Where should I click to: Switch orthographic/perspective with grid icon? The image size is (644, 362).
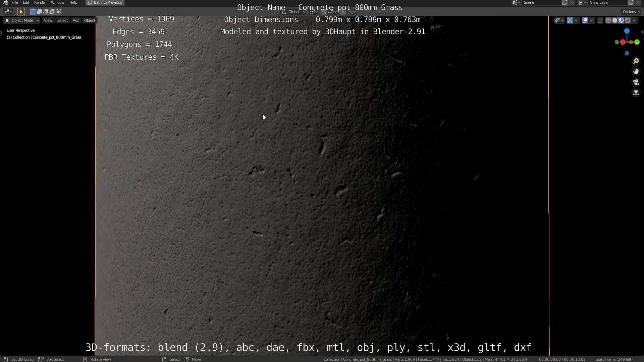(636, 93)
